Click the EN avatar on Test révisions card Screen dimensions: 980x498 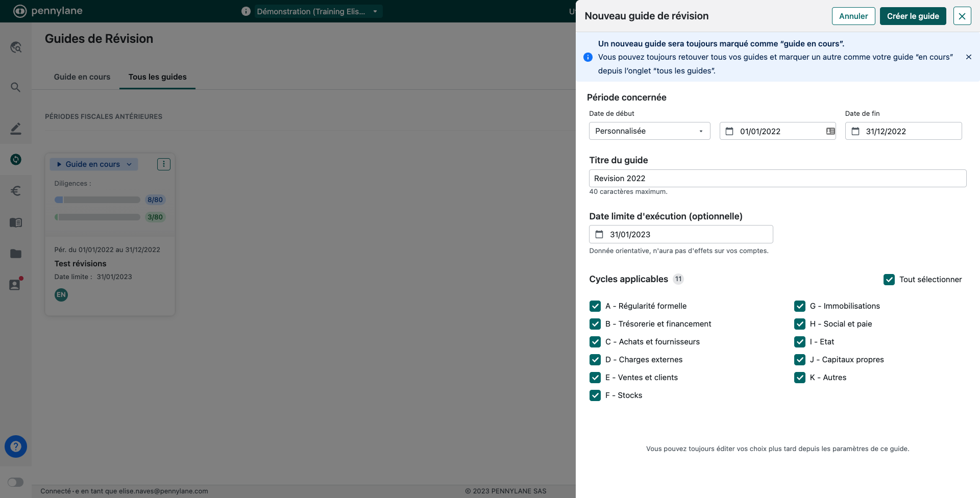61,295
